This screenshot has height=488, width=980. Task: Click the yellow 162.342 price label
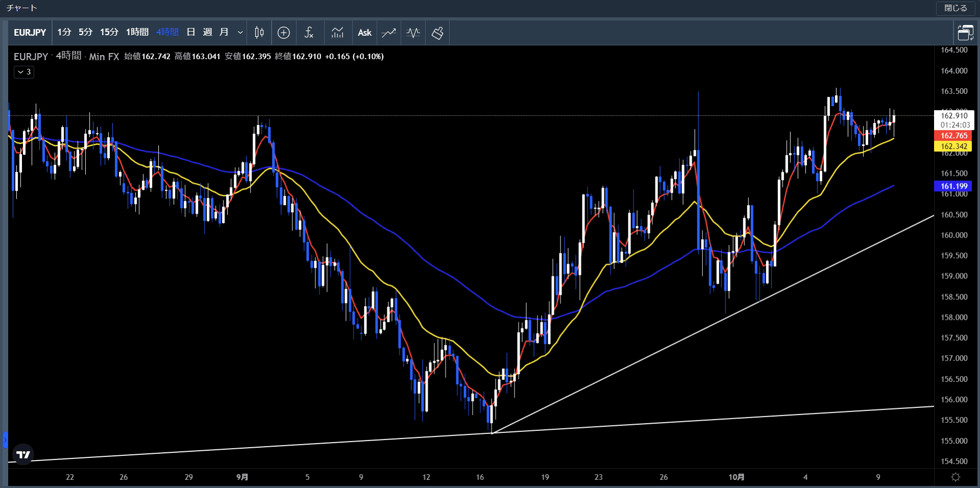(x=953, y=146)
